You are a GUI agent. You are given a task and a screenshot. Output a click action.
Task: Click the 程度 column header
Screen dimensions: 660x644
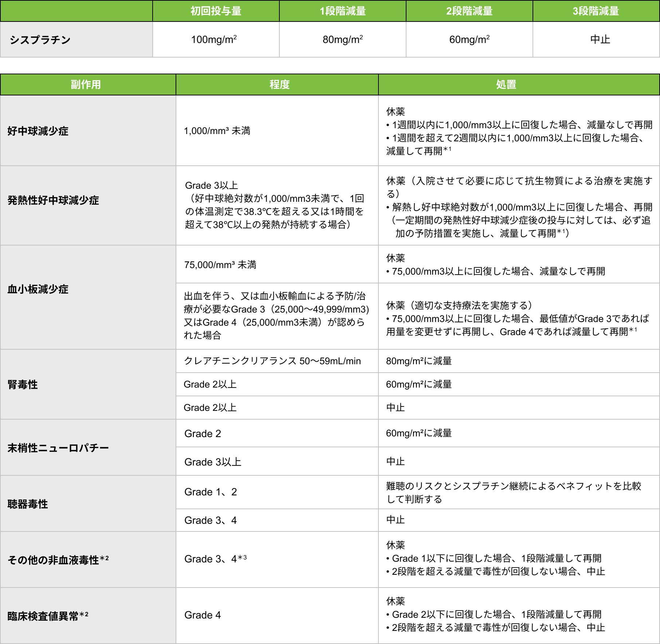(x=277, y=85)
